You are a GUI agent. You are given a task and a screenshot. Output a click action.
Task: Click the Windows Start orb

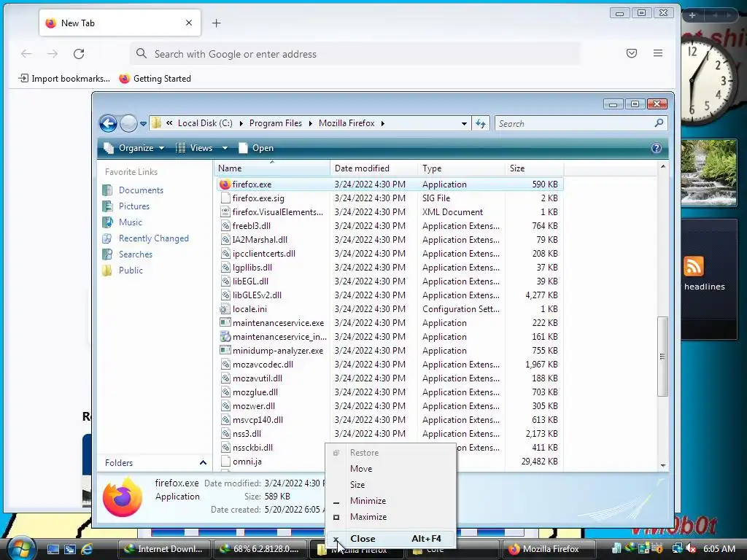click(x=21, y=548)
